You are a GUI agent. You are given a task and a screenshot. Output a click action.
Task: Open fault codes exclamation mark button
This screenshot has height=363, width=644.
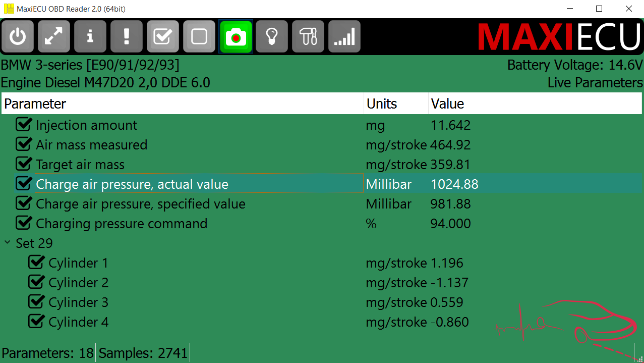[x=127, y=36]
